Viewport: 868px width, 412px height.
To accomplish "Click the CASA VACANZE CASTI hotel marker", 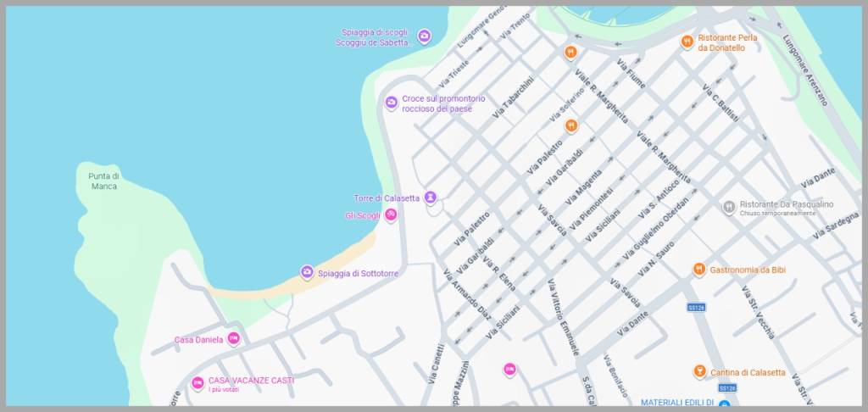I will tap(198, 383).
